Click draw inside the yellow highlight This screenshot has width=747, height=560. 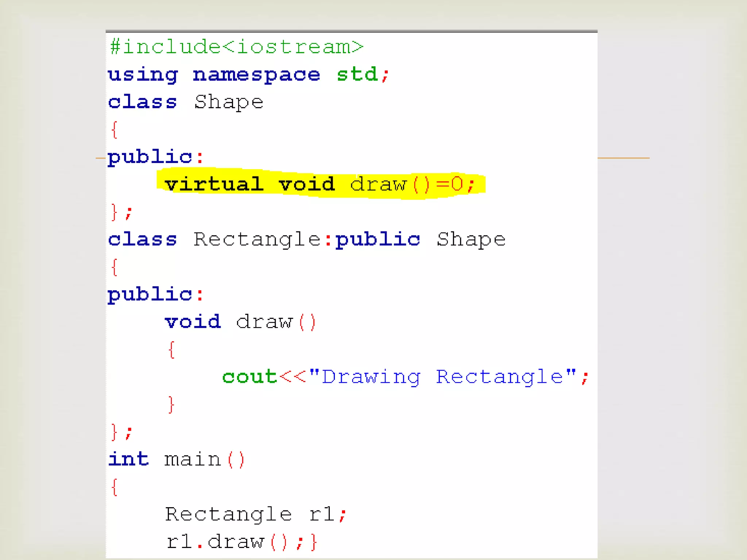(x=378, y=184)
